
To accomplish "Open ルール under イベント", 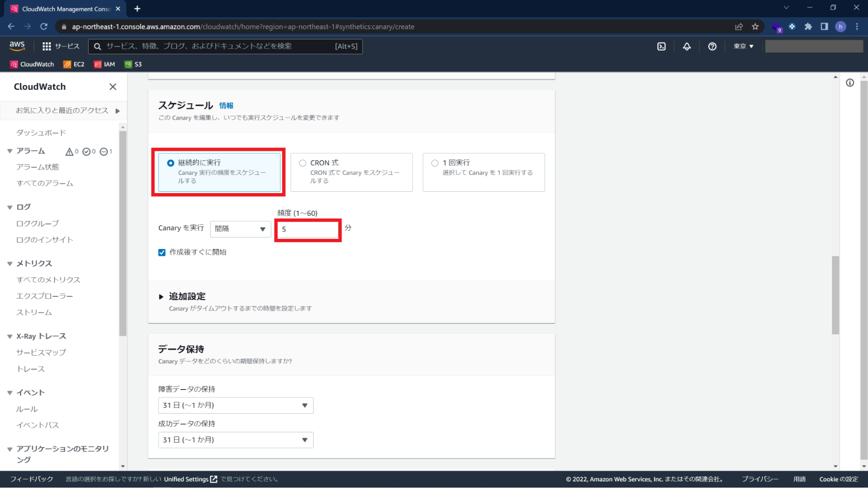I will click(x=27, y=409).
